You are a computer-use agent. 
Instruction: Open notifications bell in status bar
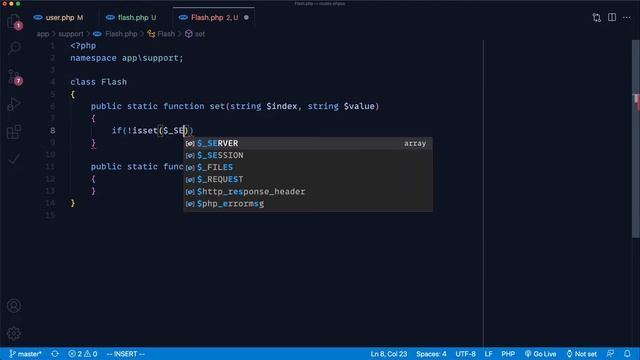click(627, 354)
